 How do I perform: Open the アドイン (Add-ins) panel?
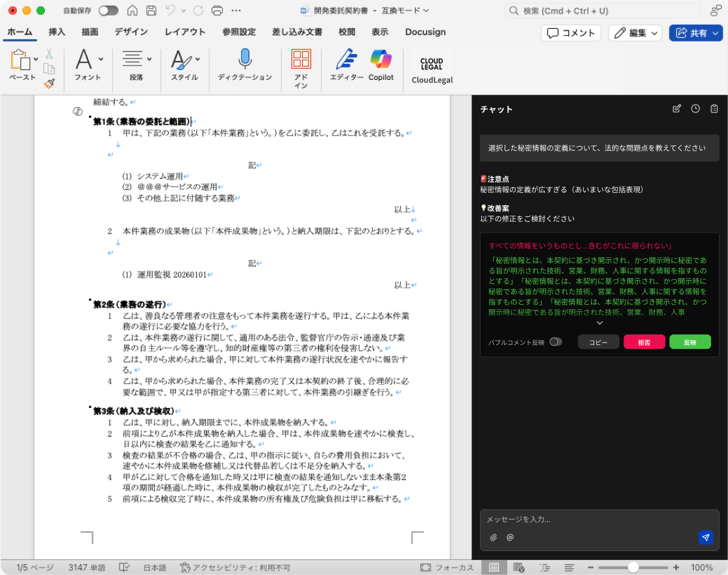pos(301,68)
